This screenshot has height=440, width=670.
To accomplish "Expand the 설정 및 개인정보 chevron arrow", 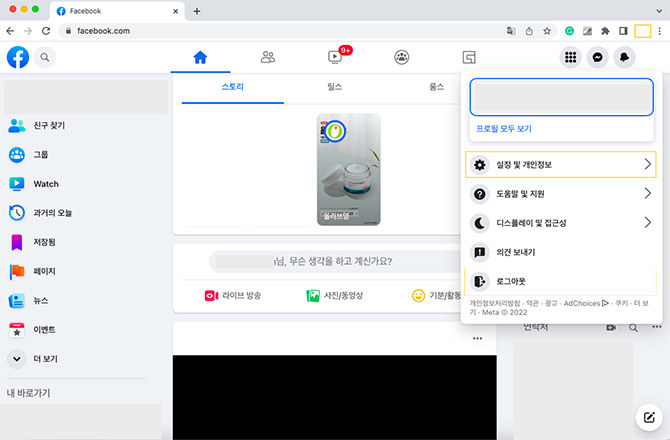I will tap(648, 164).
